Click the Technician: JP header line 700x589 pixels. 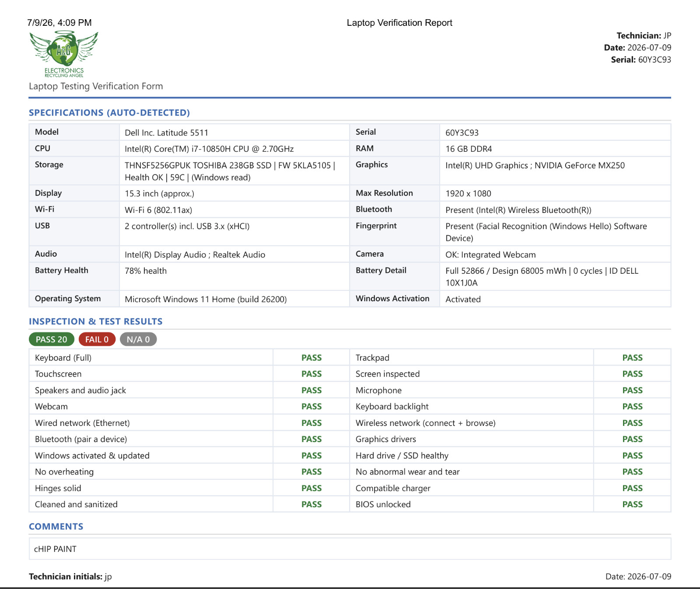coord(644,35)
